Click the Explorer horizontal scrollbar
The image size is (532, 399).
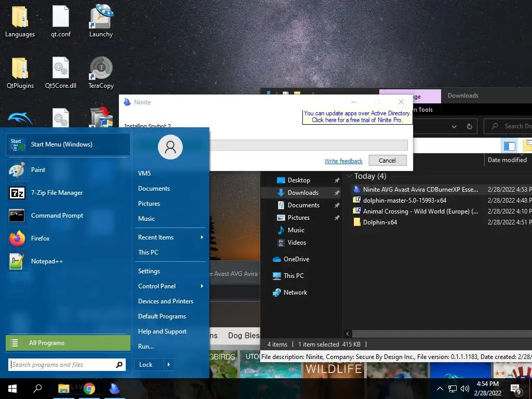442,334
